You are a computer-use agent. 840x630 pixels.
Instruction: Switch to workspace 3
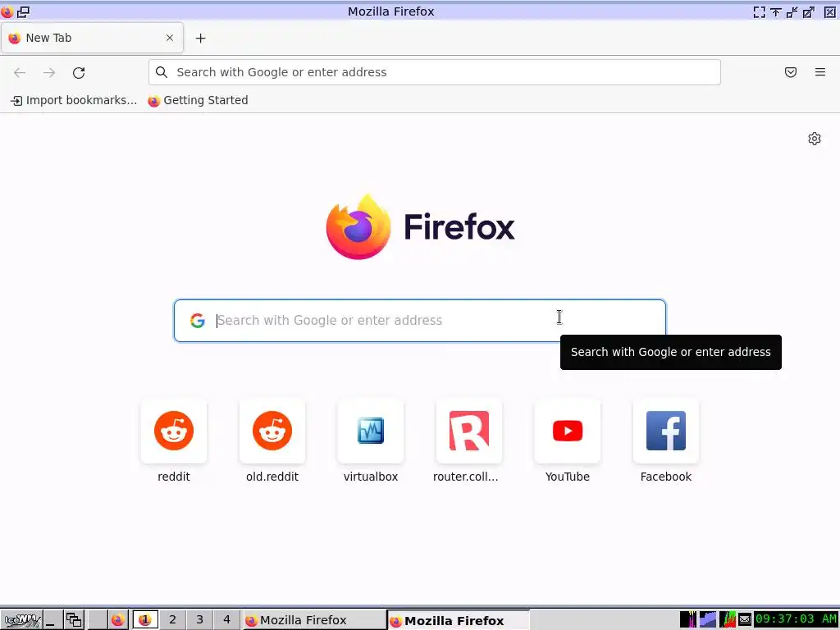click(x=200, y=620)
